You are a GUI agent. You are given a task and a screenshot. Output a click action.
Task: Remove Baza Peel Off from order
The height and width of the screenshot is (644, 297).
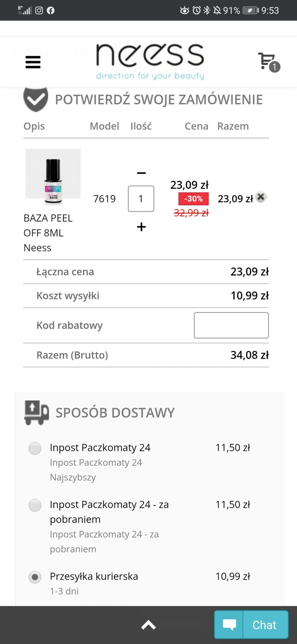tap(261, 197)
